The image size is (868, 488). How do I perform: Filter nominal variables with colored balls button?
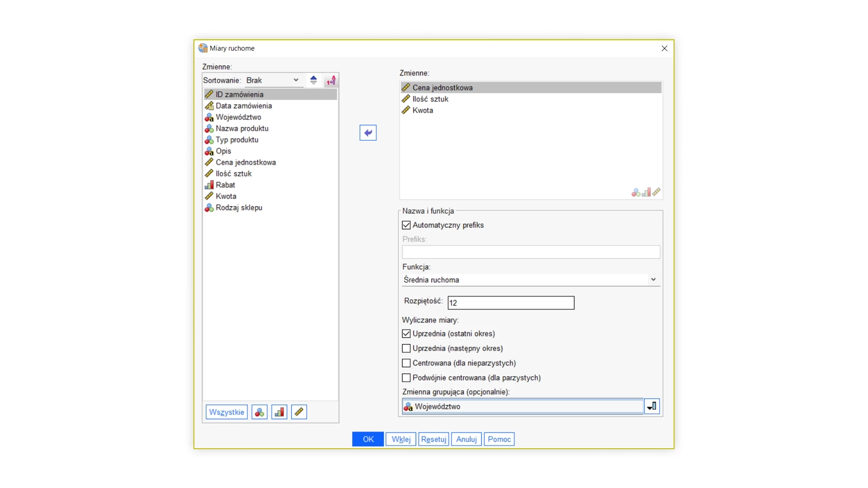tap(259, 412)
